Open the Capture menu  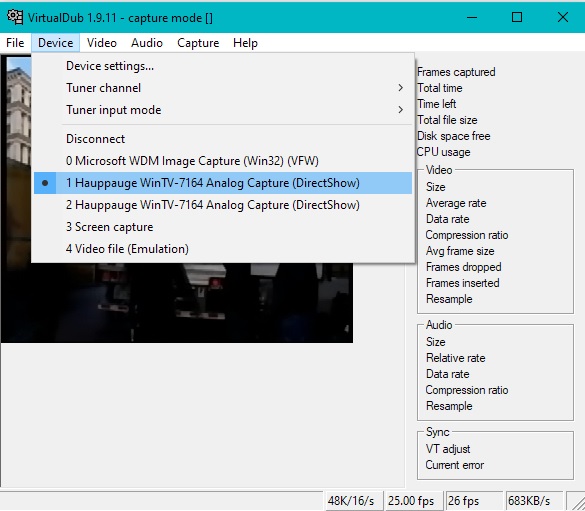[198, 43]
